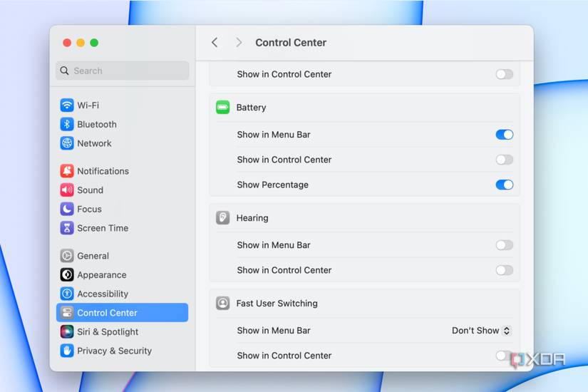Minimize the window with yellow button
588x392 pixels.
point(81,43)
